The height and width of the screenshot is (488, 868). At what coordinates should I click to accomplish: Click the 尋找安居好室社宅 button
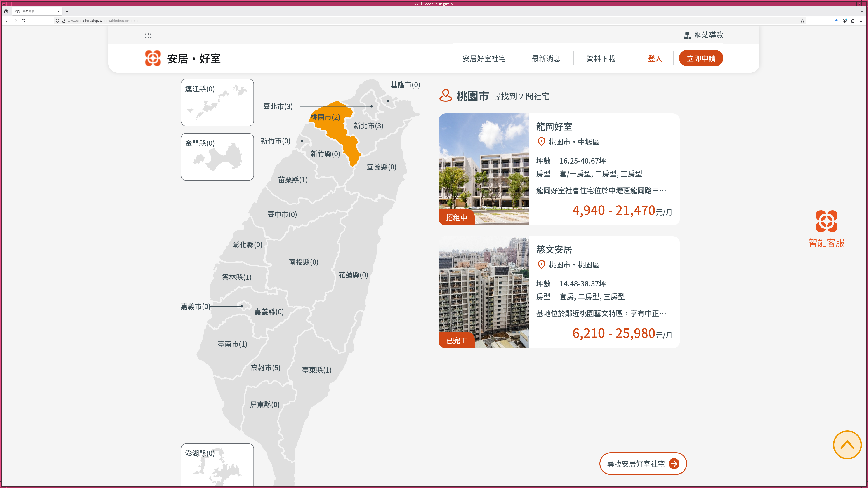tap(643, 464)
